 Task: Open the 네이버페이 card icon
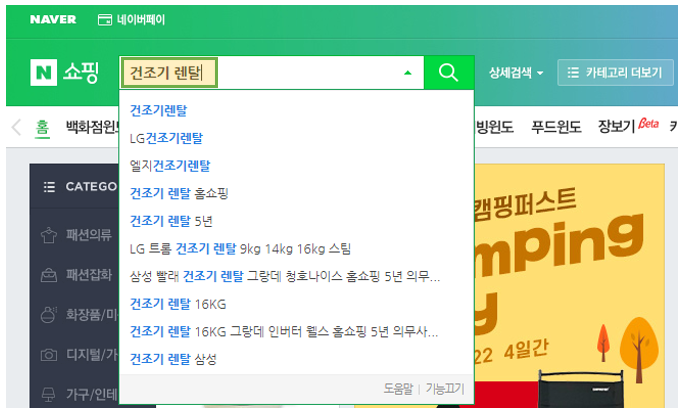[x=105, y=20]
